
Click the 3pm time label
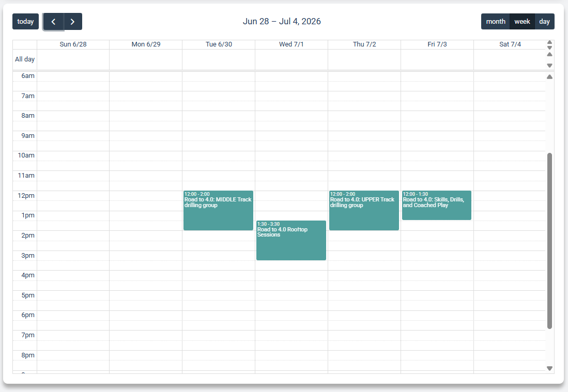click(28, 256)
